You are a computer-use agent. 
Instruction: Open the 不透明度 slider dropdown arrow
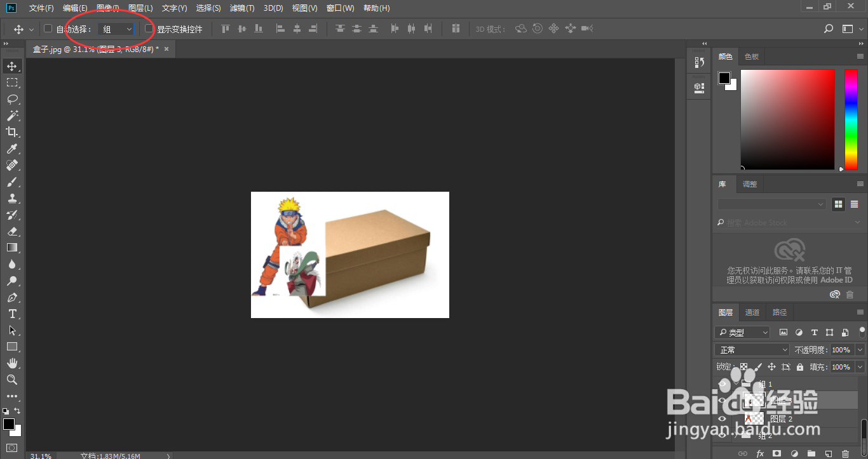tap(860, 350)
